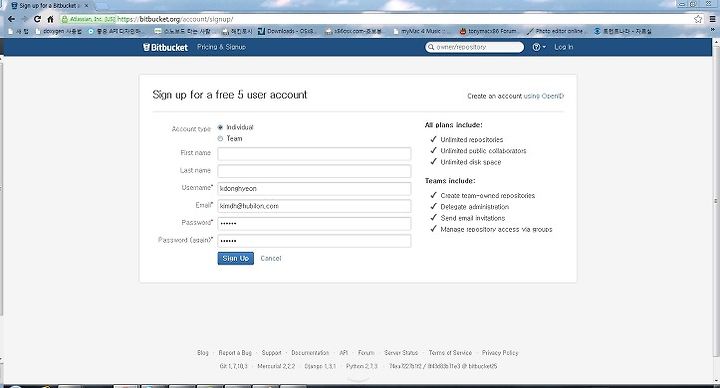Click Log in in the navbar
720x388 pixels.
click(x=563, y=47)
